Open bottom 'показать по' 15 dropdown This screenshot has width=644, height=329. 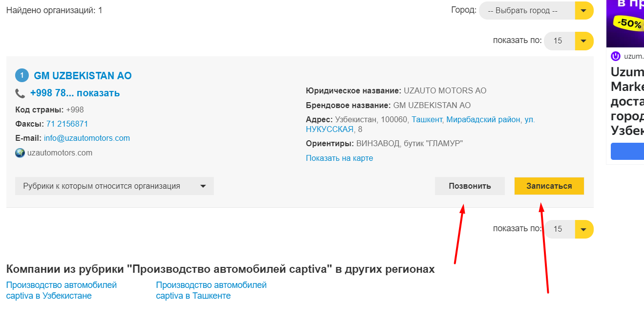(569, 229)
